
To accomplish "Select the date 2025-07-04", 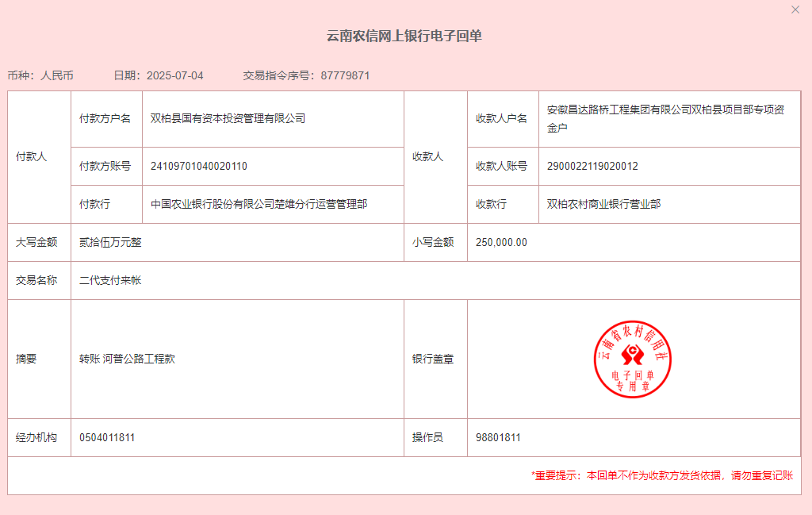I will pos(175,75).
